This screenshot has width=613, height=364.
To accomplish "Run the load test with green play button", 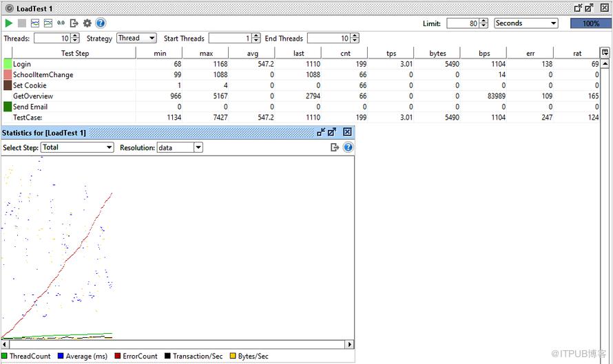I will [x=8, y=23].
